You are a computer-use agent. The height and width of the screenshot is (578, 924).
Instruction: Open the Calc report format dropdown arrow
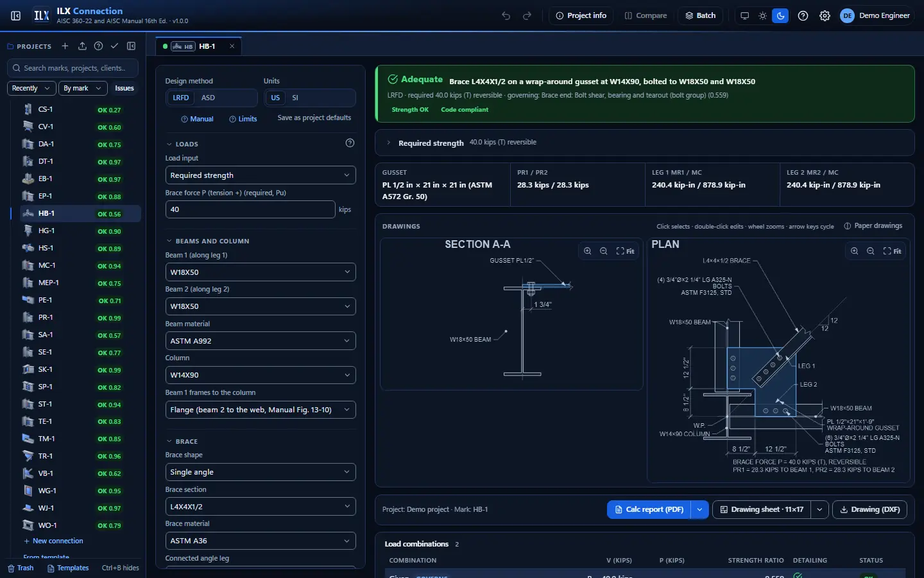point(699,509)
